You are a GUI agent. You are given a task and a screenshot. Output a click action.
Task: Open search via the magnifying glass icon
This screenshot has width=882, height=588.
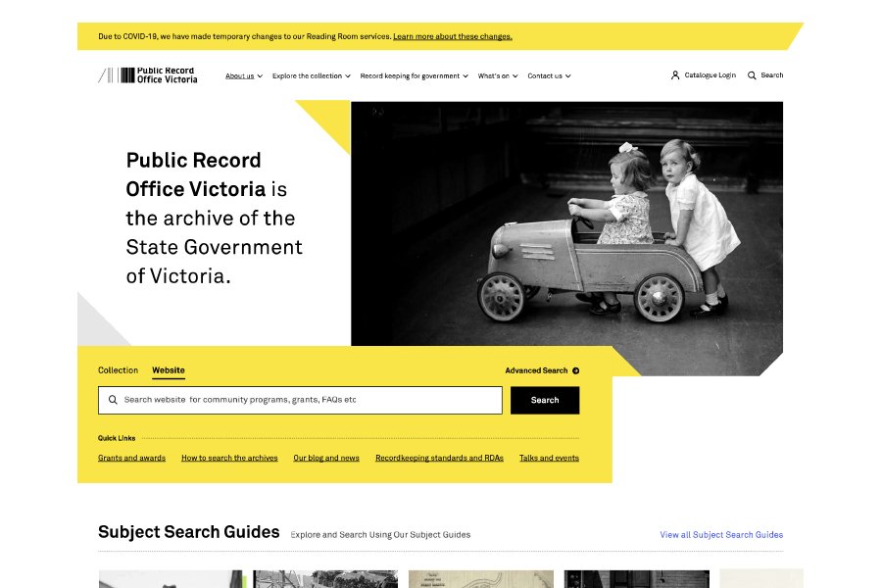753,75
